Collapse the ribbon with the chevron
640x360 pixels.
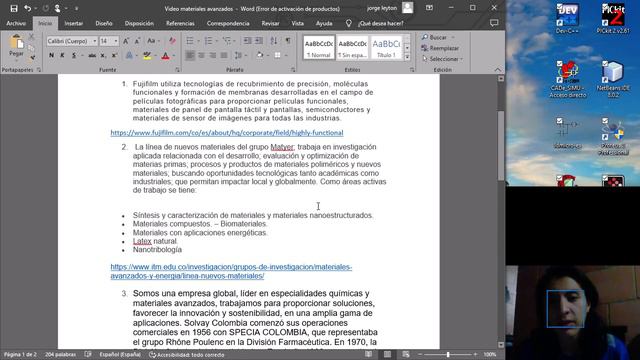(x=498, y=70)
